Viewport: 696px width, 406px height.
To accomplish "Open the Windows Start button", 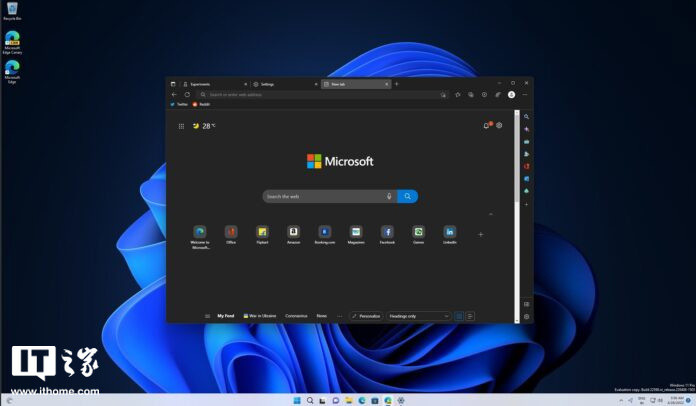I will coord(297,400).
